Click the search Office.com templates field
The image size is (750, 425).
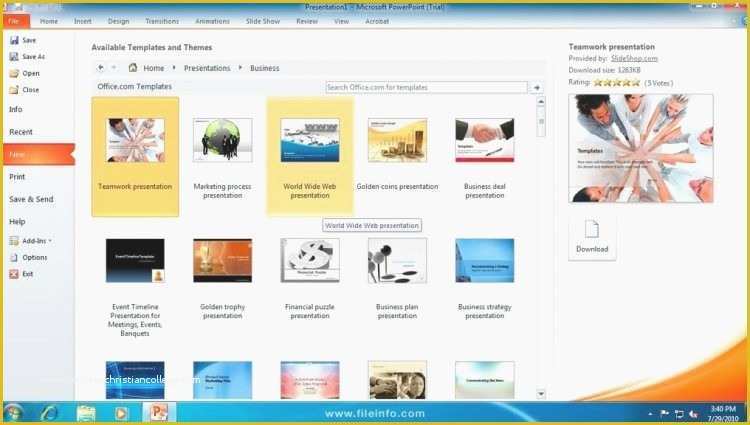(426, 87)
